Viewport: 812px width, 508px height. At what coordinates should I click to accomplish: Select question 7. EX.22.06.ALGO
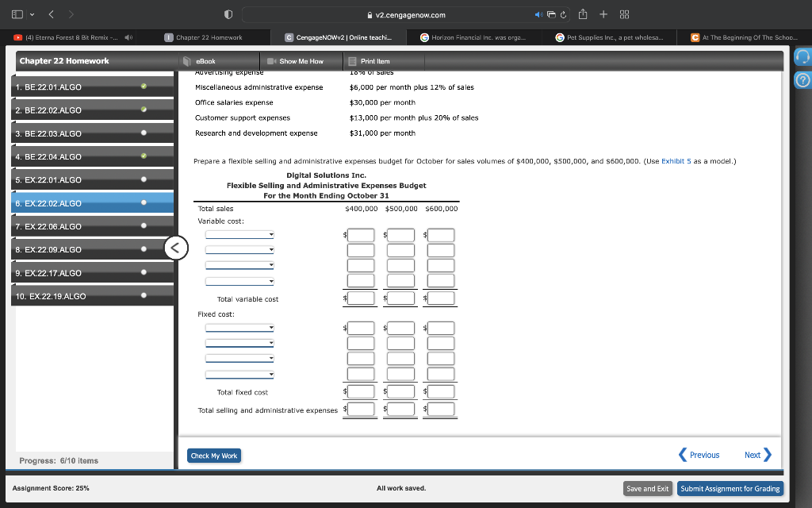click(92, 226)
